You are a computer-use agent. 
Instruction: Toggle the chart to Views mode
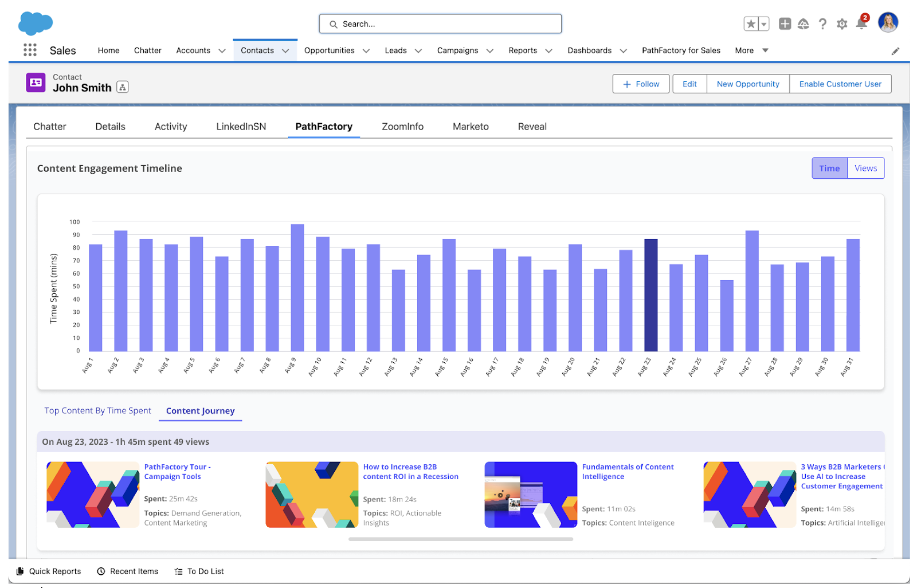pos(865,168)
